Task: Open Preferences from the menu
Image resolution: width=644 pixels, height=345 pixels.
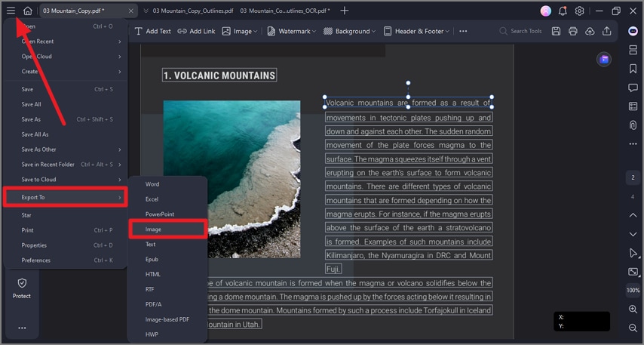Action: click(x=66, y=260)
